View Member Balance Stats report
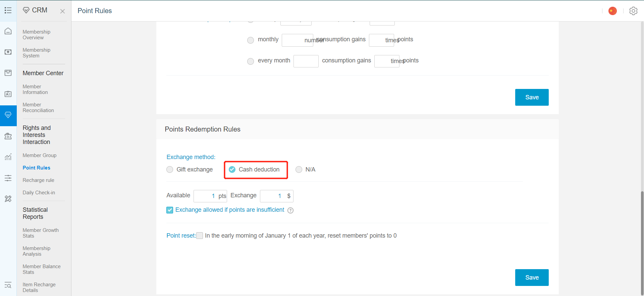The width and height of the screenshot is (644, 296). (x=42, y=269)
